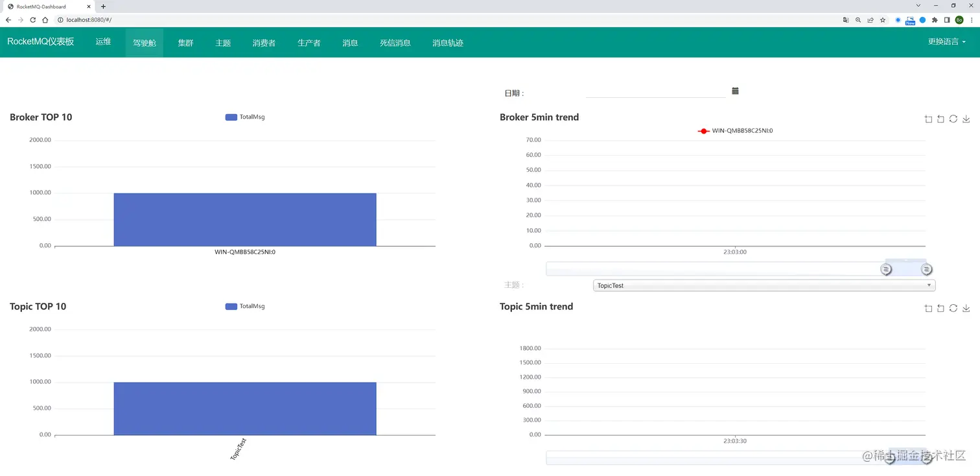Click the translate page icon in address bar
This screenshot has height=476, width=980.
(x=846, y=20)
